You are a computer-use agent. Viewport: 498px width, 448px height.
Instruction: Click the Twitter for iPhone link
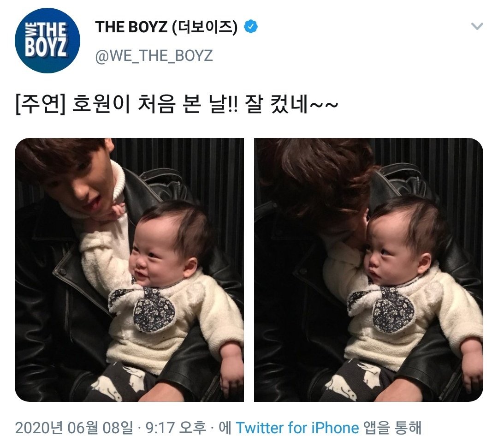pyautogui.click(x=297, y=428)
